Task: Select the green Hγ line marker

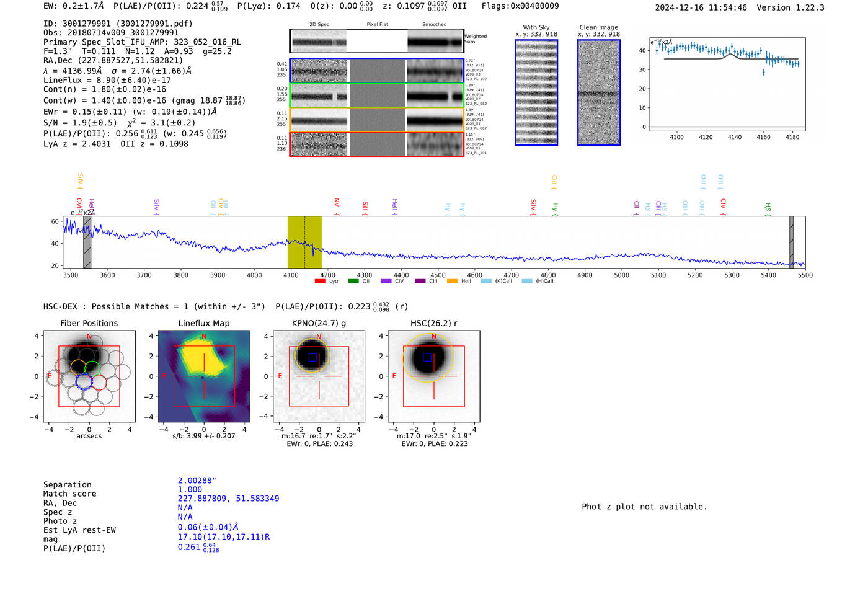Action: (555, 210)
